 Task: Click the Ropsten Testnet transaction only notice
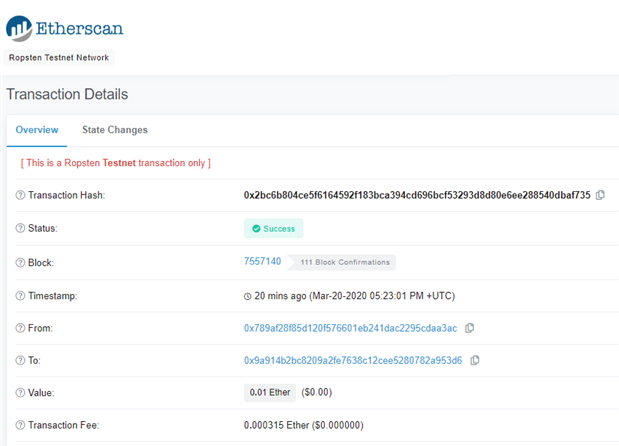(x=116, y=163)
